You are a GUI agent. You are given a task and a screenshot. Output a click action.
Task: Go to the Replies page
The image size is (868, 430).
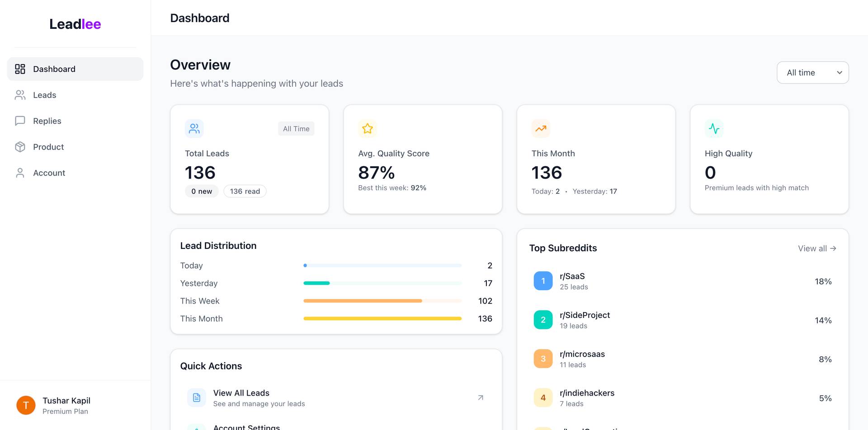(47, 121)
